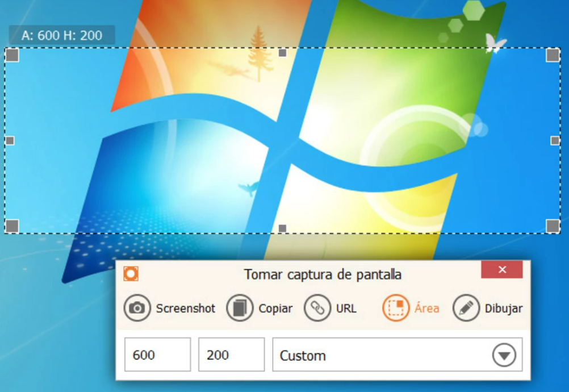
Task: Click the right-middle selection edge handle
Action: [555, 140]
